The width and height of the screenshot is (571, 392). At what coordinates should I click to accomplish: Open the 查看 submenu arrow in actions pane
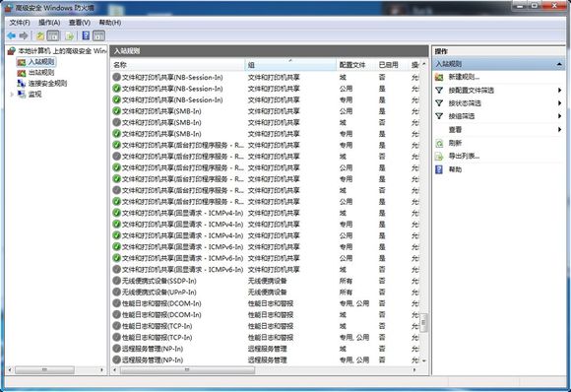click(560, 130)
